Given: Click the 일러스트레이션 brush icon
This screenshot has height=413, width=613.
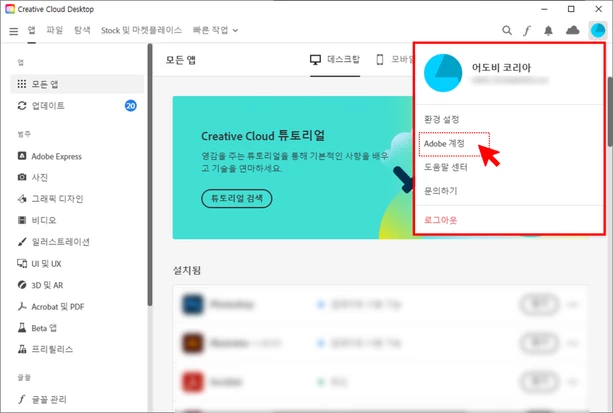Looking at the screenshot, I should [22, 242].
